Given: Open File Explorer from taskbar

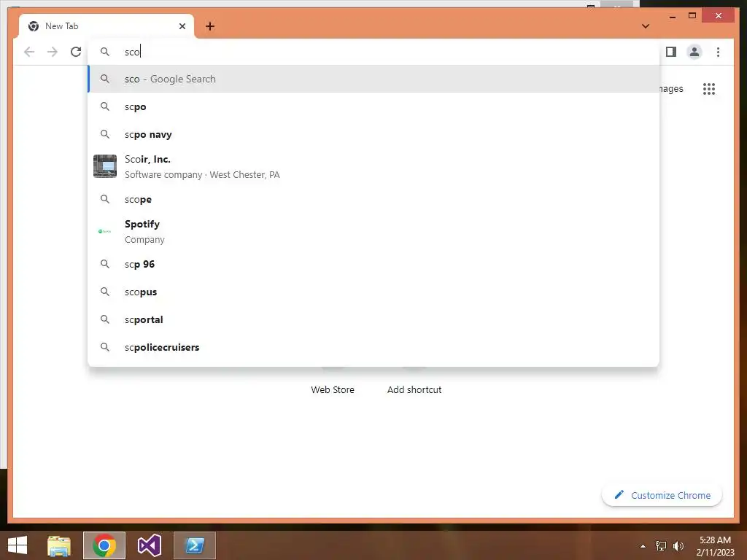Looking at the screenshot, I should [x=59, y=545].
